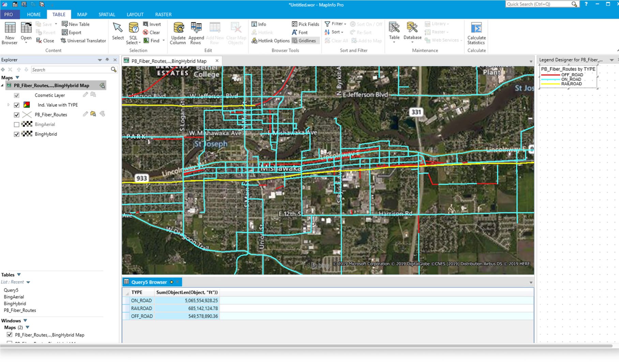The width and height of the screenshot is (619, 364).
Task: Click edit pencil icon for PB_Fiber_Routes layer
Action: (x=85, y=114)
